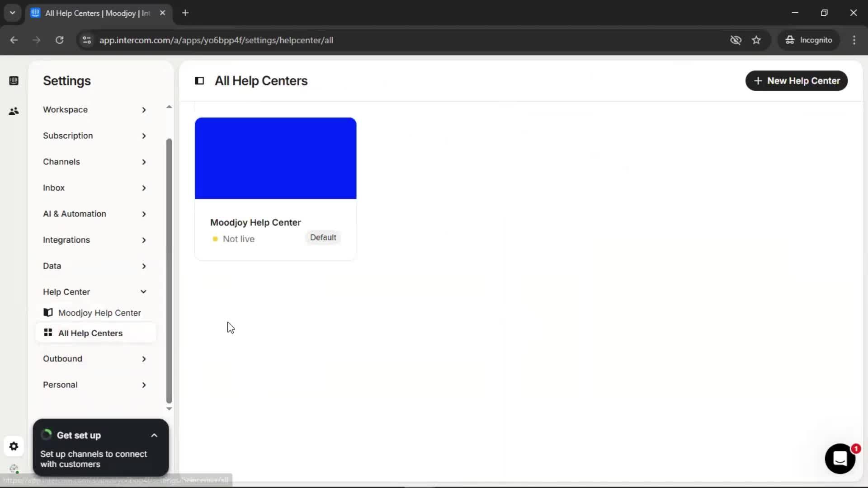
Task: Open Chrome's three-dot menu
Action: (854, 40)
